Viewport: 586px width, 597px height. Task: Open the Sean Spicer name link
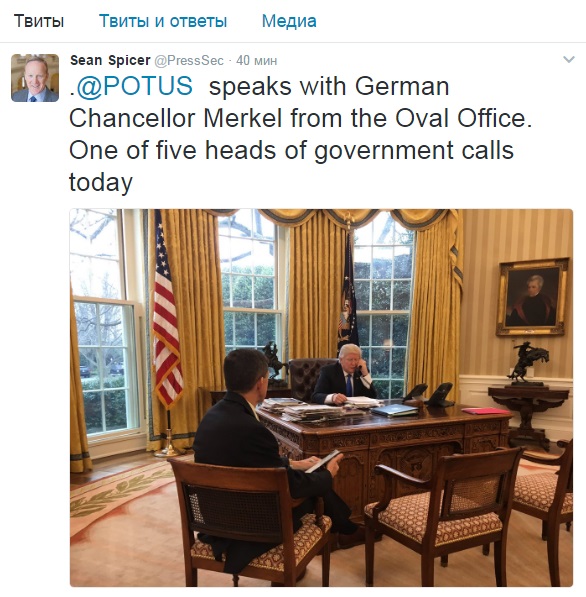tap(110, 60)
